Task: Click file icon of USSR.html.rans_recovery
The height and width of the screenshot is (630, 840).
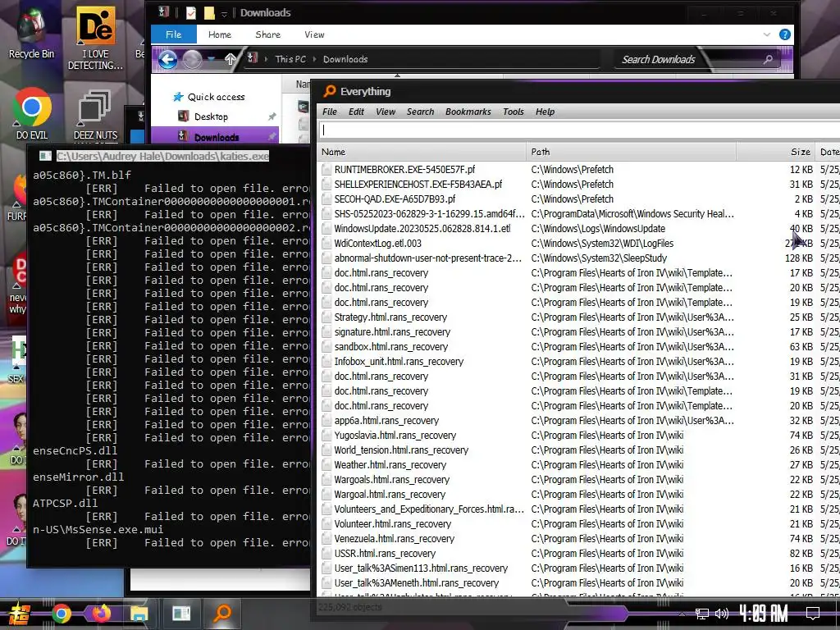Action: point(326,554)
